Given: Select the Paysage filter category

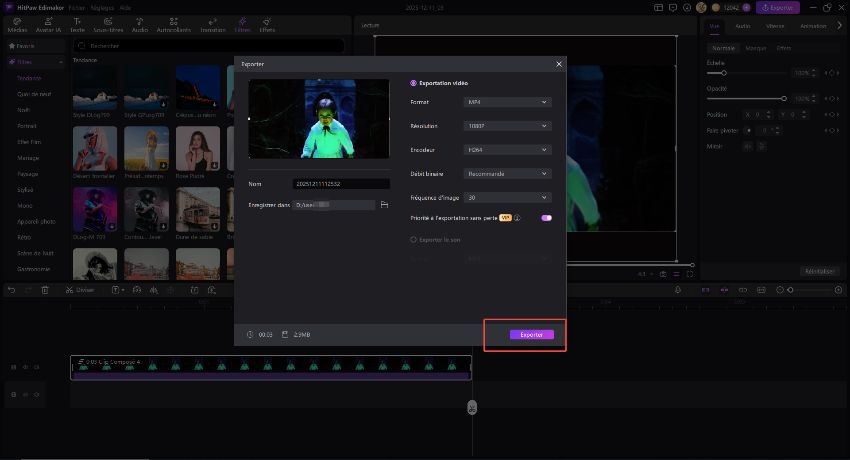Looking at the screenshot, I should pos(28,174).
